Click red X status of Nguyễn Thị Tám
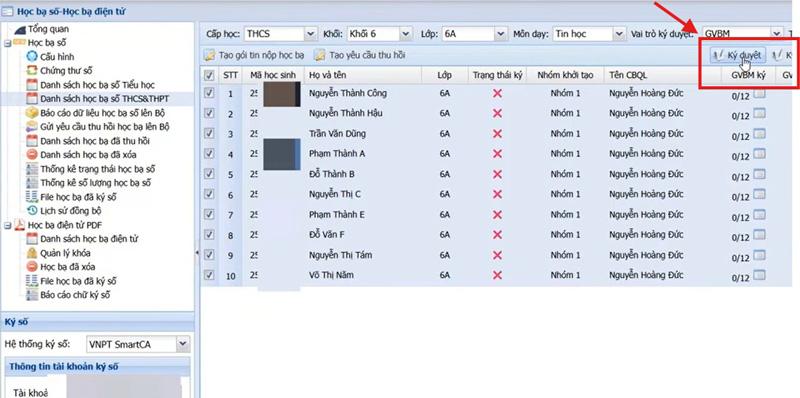 click(x=497, y=255)
